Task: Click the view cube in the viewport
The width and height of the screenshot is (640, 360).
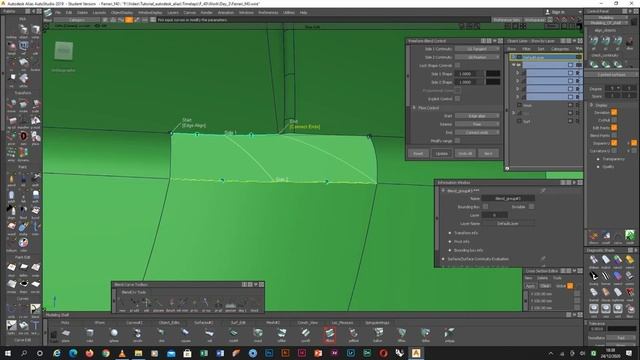Action: tap(64, 51)
